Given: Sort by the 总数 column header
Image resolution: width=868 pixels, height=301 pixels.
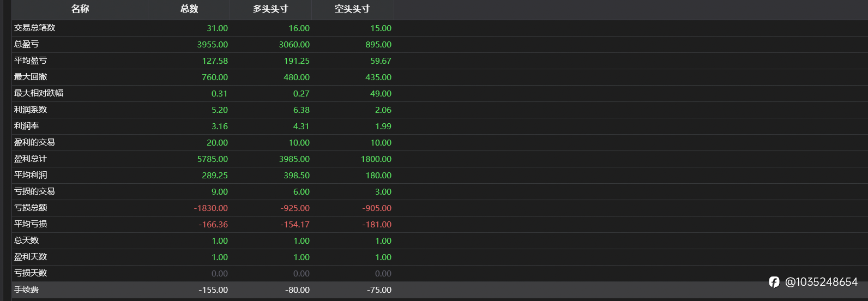Looking at the screenshot, I should [x=189, y=9].
